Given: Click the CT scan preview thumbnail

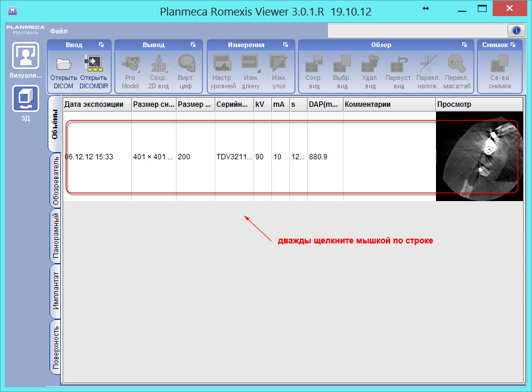Looking at the screenshot, I should (x=480, y=156).
